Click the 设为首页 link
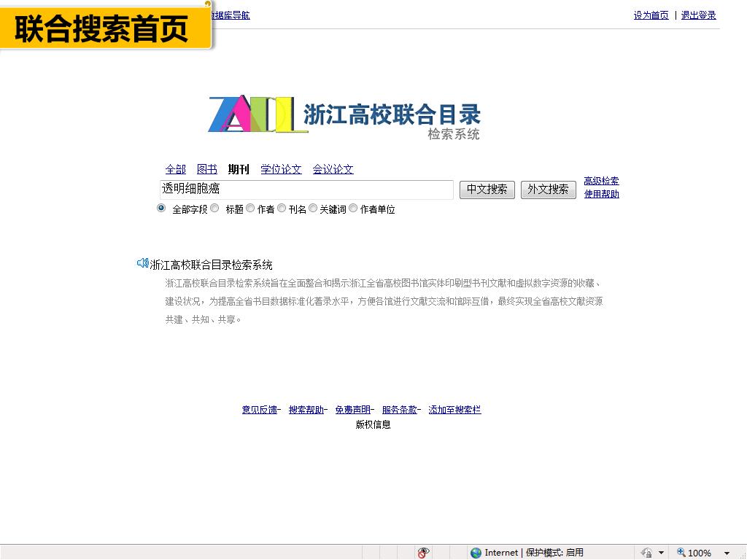 point(651,15)
